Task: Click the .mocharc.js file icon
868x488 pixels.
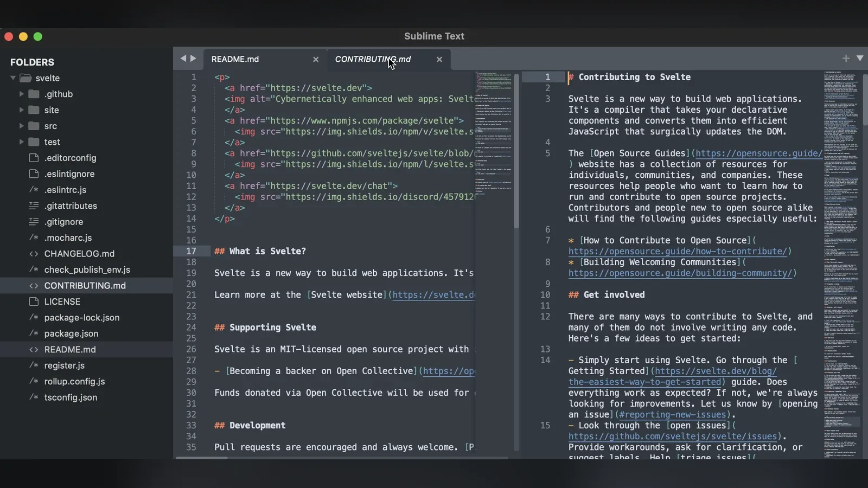Action: [x=34, y=237]
